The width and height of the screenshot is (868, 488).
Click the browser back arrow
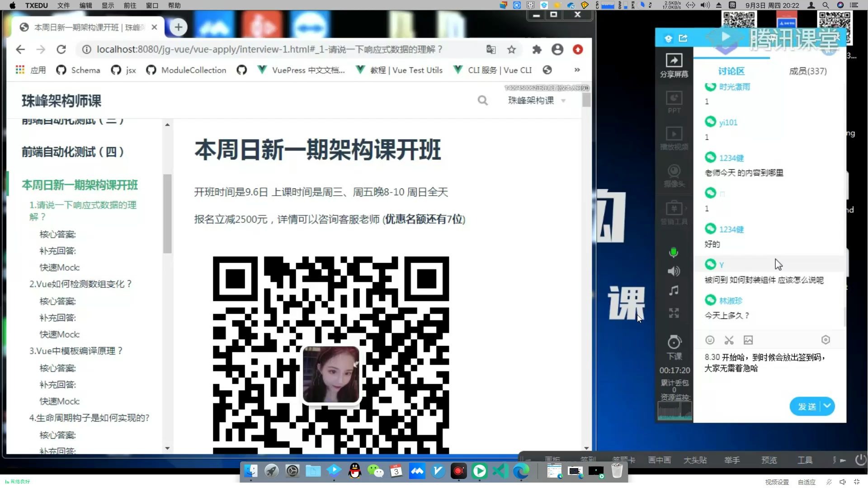point(20,49)
